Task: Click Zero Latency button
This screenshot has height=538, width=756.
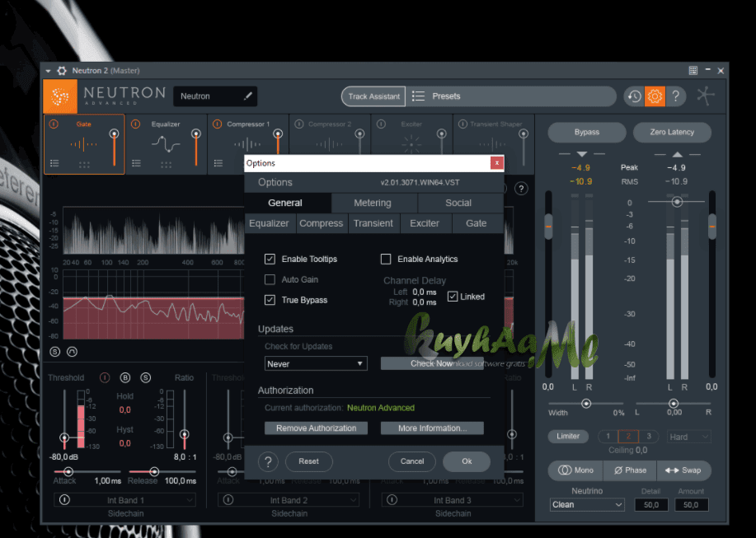Action: (x=672, y=132)
